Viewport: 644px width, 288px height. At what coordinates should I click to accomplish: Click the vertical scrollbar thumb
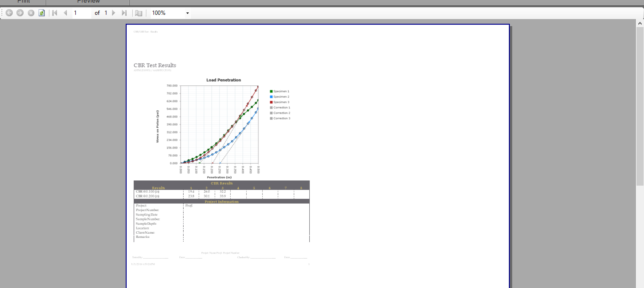[640, 105]
